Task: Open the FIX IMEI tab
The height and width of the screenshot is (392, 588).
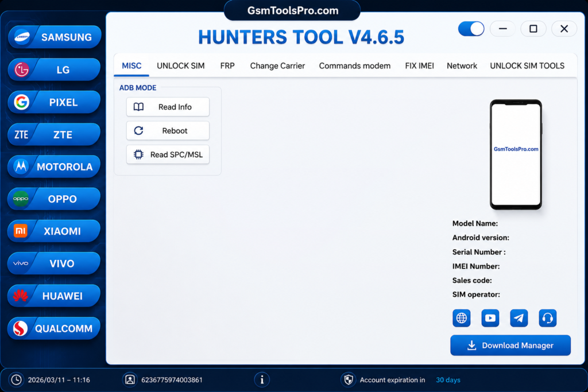Action: [419, 66]
